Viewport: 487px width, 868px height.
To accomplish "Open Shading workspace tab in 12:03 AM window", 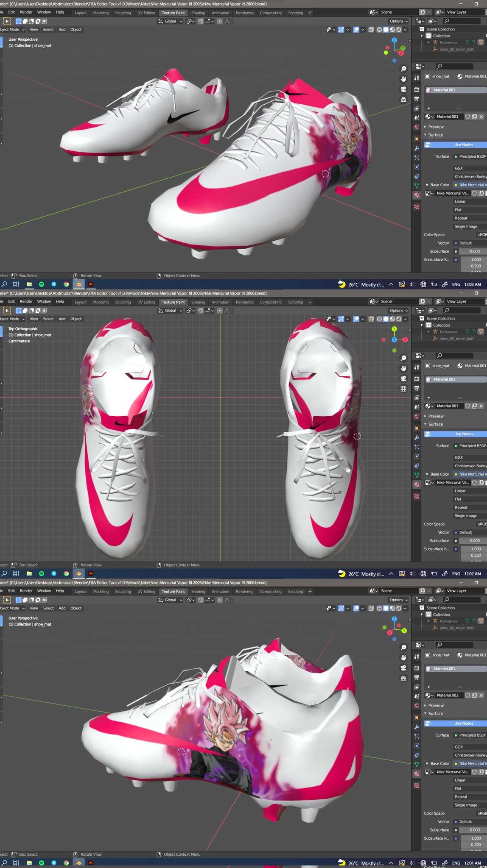I will pyautogui.click(x=198, y=13).
